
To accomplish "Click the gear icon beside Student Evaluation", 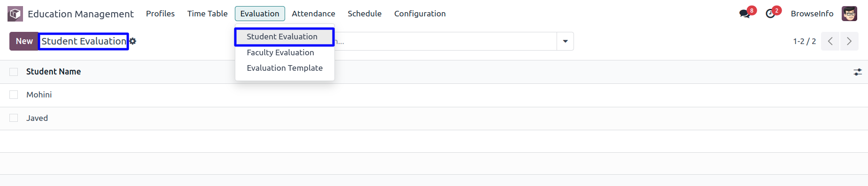I will point(133,41).
